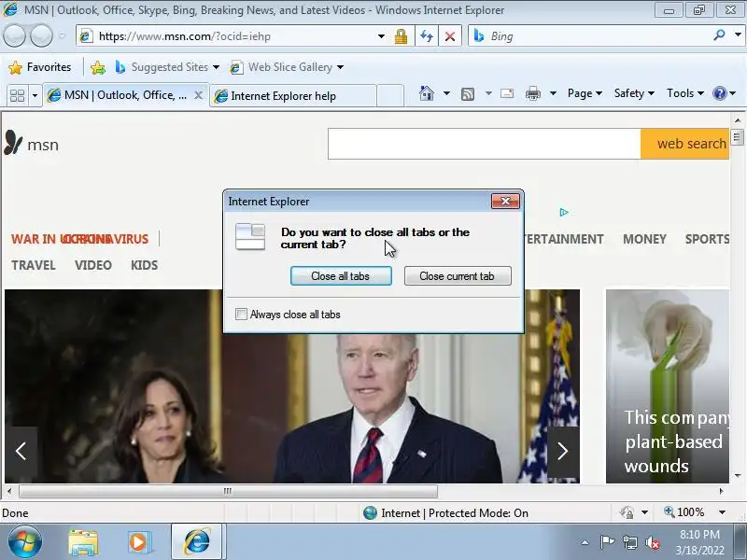Open the tab list dropdown arrow
Image resolution: width=747 pixels, height=560 pixels.
coord(35,96)
